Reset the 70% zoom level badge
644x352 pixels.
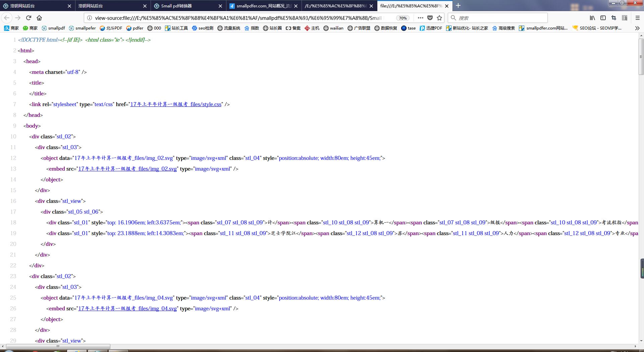point(403,18)
